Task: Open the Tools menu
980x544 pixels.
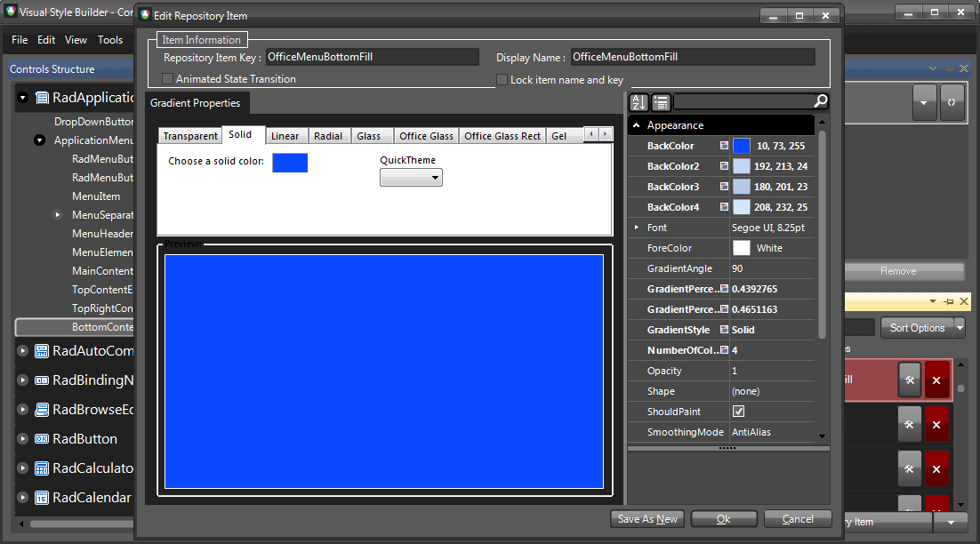Action: pyautogui.click(x=110, y=39)
